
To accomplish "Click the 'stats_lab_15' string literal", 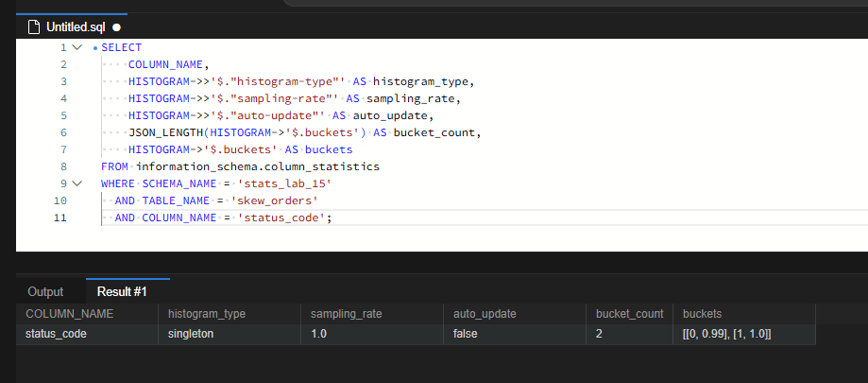I will [x=284, y=183].
